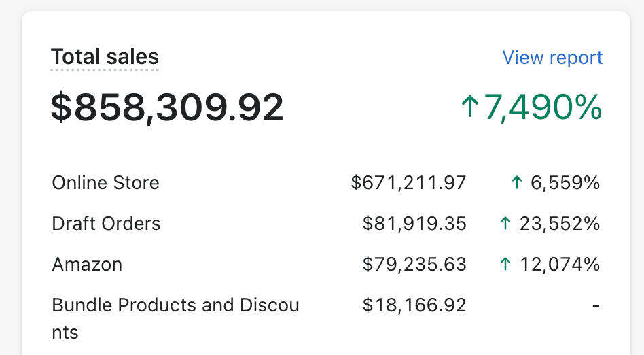Click the $81,919.35 Draft Orders amount
644x355 pixels.
pyautogui.click(x=414, y=223)
